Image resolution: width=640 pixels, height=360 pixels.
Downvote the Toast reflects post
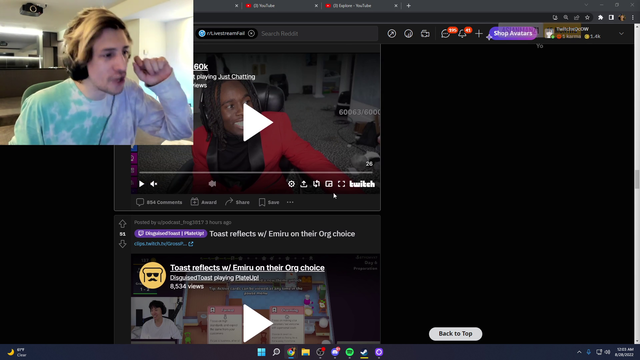[x=122, y=244]
